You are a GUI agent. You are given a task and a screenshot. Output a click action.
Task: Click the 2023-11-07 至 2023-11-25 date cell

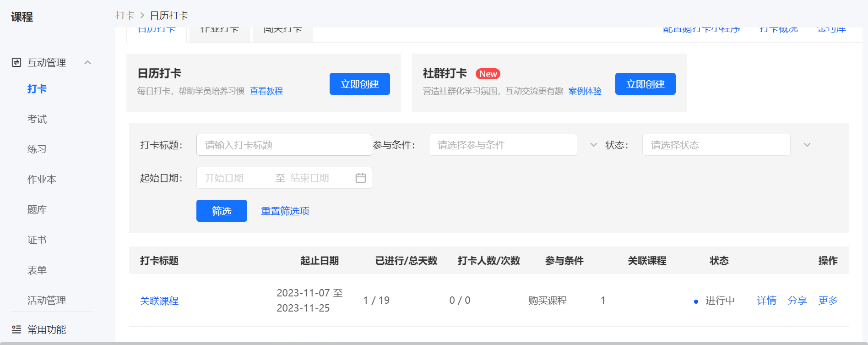click(310, 301)
